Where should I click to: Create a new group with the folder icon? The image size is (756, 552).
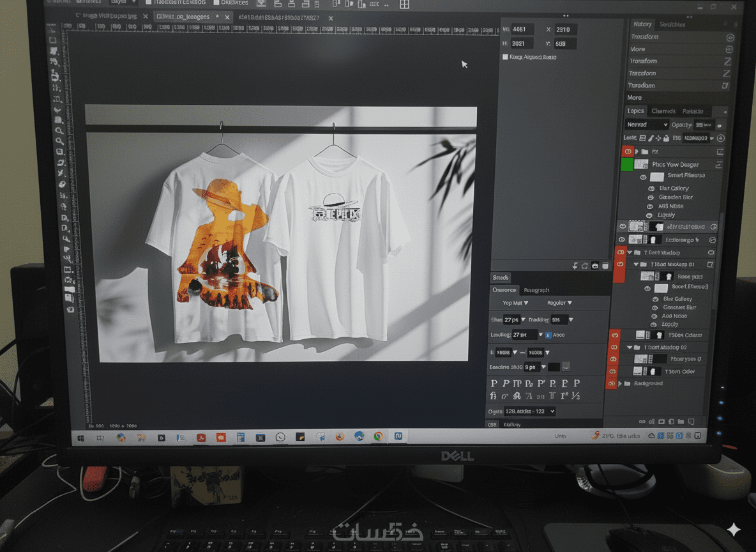tap(681, 421)
